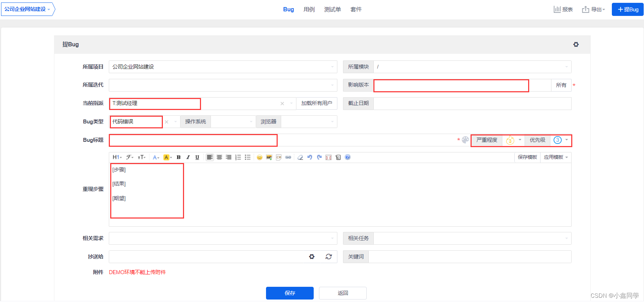
Task: Expand the 相关任务 dropdown
Action: click(472, 238)
